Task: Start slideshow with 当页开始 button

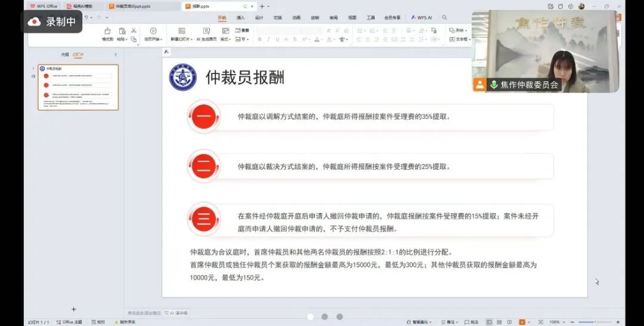Action: pyautogui.click(x=153, y=31)
